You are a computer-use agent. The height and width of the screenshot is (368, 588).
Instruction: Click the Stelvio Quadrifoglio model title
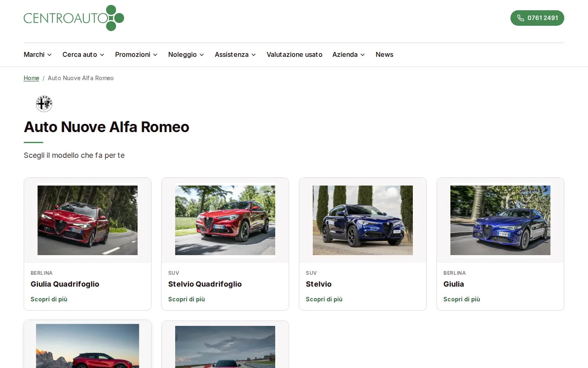pyautogui.click(x=205, y=284)
